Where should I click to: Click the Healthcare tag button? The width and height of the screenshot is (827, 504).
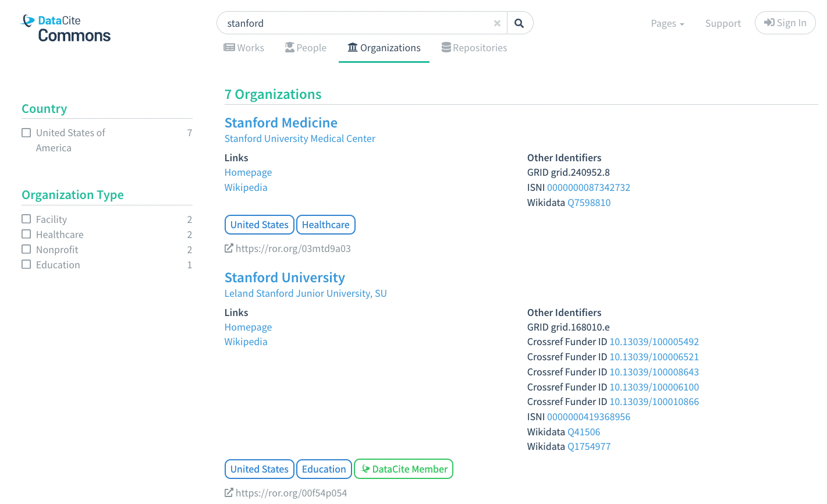[326, 225]
